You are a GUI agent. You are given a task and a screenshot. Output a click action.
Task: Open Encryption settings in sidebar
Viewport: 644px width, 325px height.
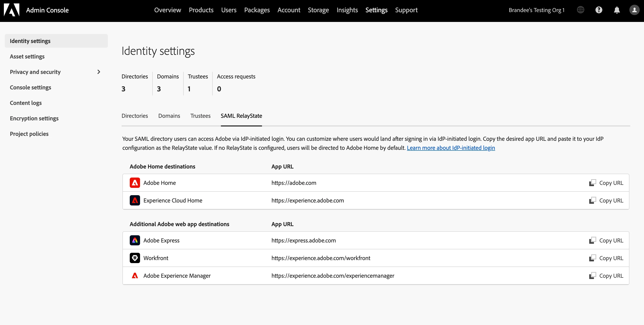tap(34, 118)
